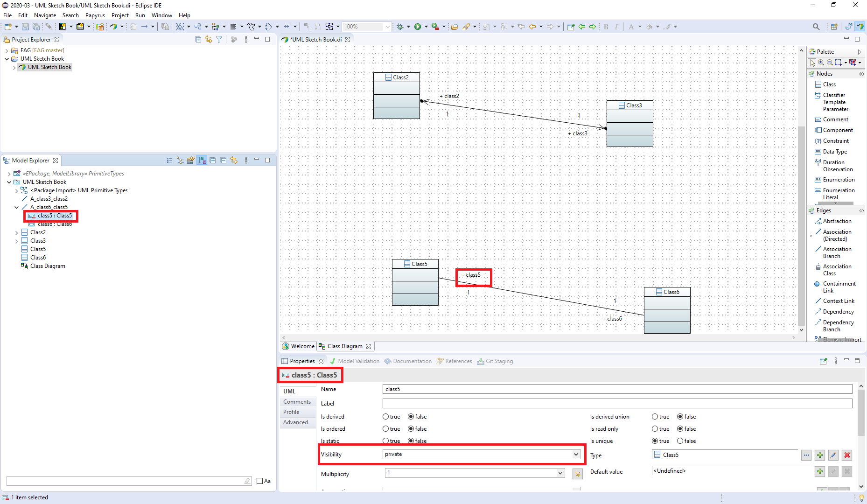Collapse the A_class6_class5 association node
The height and width of the screenshot is (504, 867).
[x=17, y=207]
